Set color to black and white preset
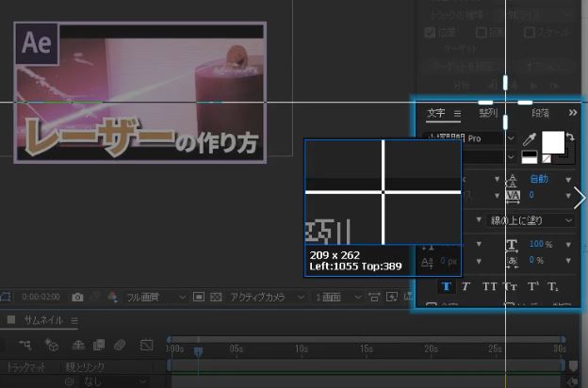588x388 pixels. tap(530, 157)
